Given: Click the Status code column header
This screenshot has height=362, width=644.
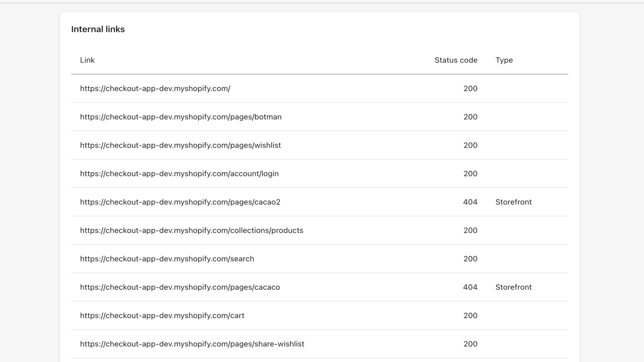Looking at the screenshot, I should (456, 60).
